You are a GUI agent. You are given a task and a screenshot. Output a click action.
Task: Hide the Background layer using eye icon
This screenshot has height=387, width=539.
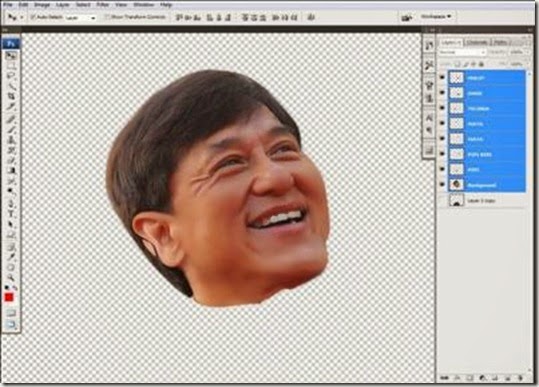tap(442, 185)
